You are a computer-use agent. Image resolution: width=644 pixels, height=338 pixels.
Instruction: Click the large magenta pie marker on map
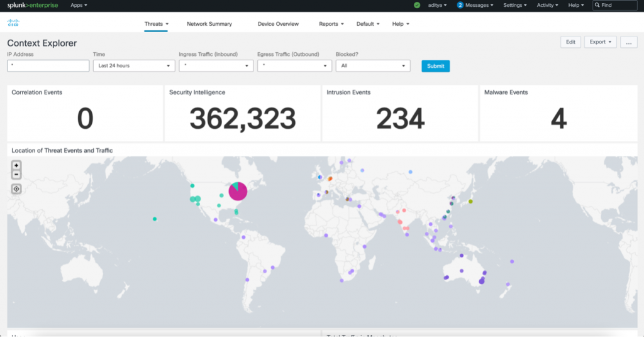(x=238, y=191)
